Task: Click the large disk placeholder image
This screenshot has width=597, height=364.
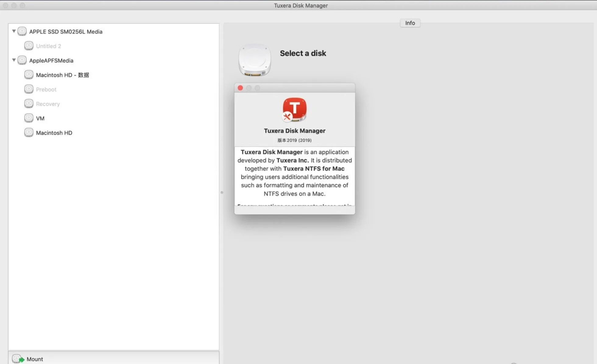Action: point(255,60)
